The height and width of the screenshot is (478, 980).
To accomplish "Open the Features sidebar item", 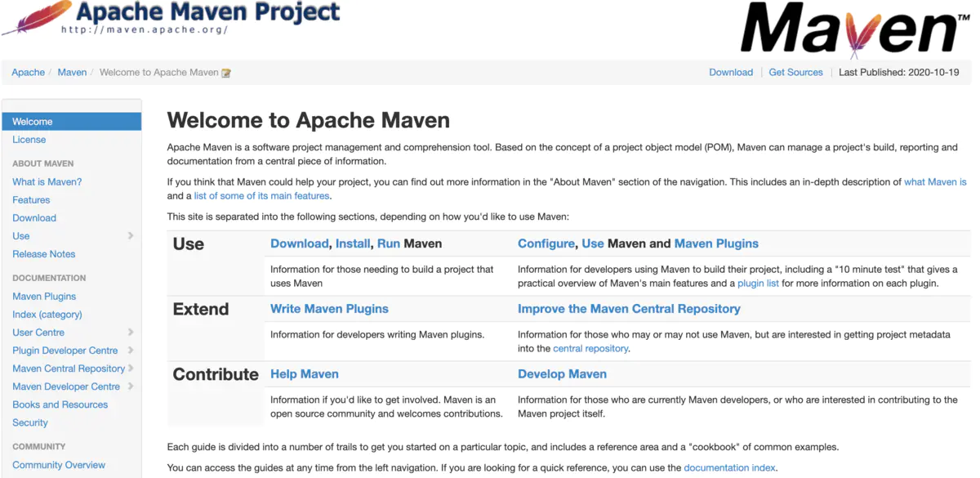I will 31,200.
